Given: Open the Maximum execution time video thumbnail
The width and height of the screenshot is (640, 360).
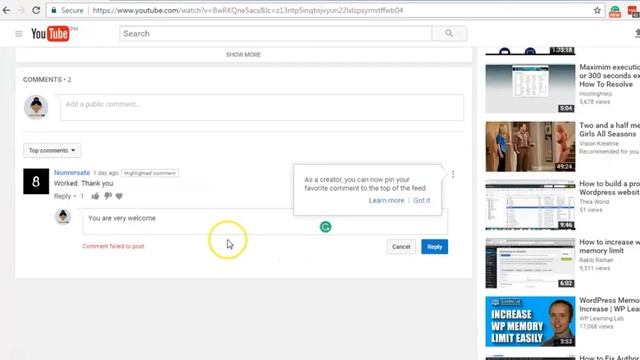Looking at the screenshot, I should [x=530, y=88].
